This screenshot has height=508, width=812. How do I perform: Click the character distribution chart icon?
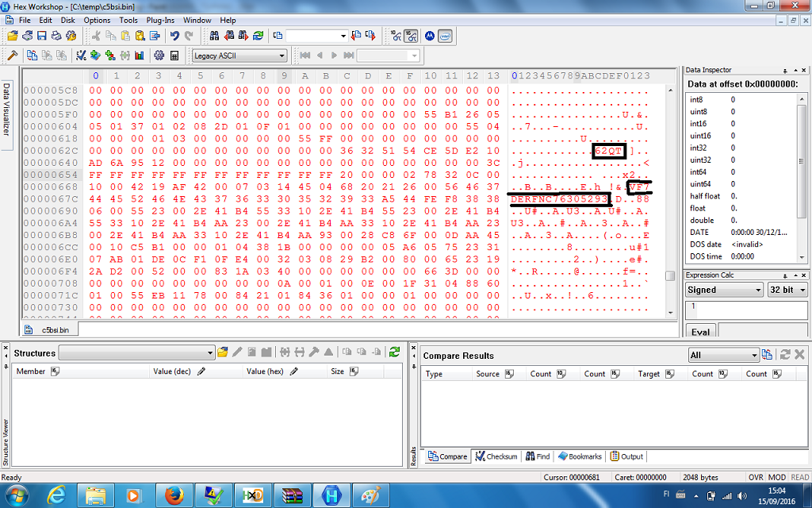point(140,56)
